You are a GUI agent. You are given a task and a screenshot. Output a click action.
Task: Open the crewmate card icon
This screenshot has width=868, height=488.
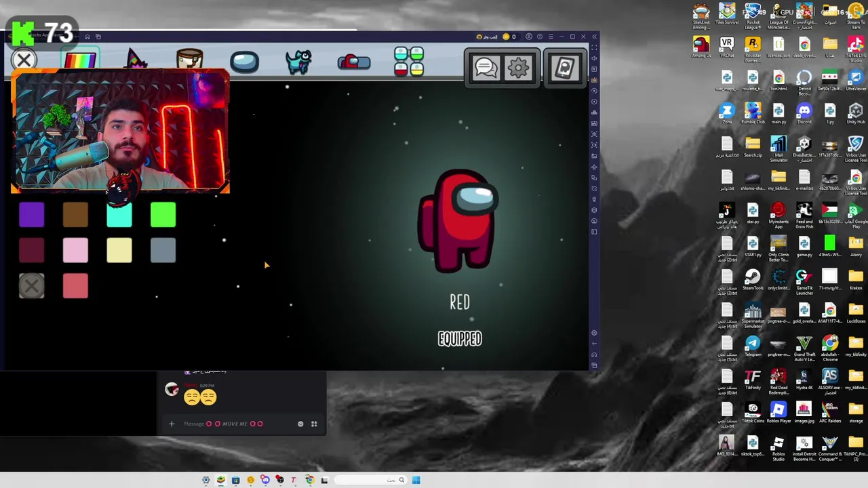coord(565,68)
